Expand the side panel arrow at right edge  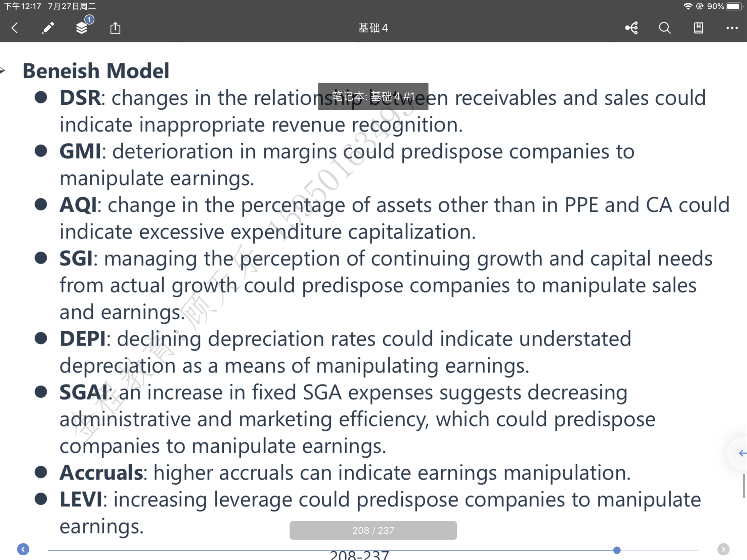click(742, 453)
